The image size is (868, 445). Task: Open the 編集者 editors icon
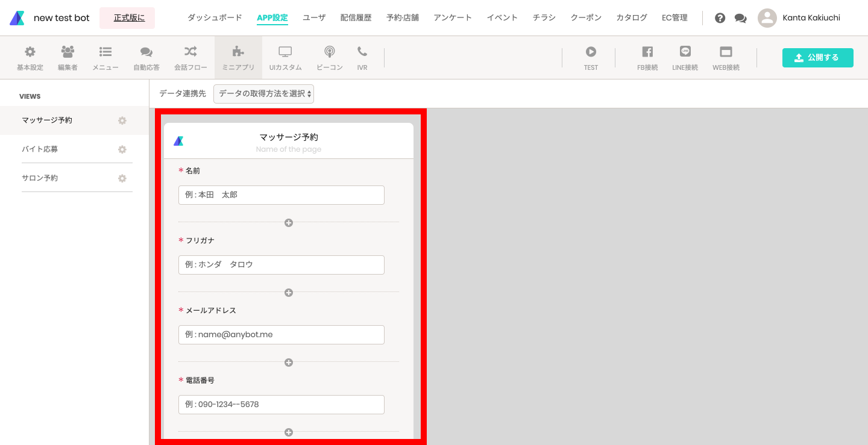click(x=68, y=52)
